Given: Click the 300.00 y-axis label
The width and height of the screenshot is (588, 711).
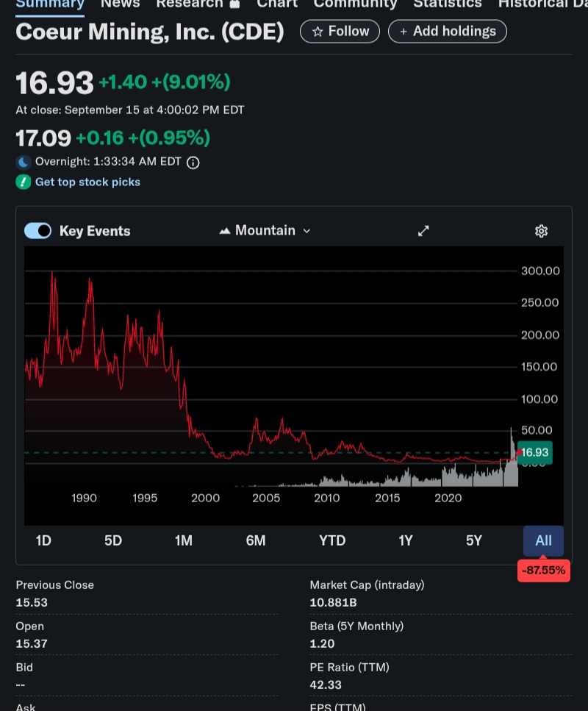Looking at the screenshot, I should 540,271.
